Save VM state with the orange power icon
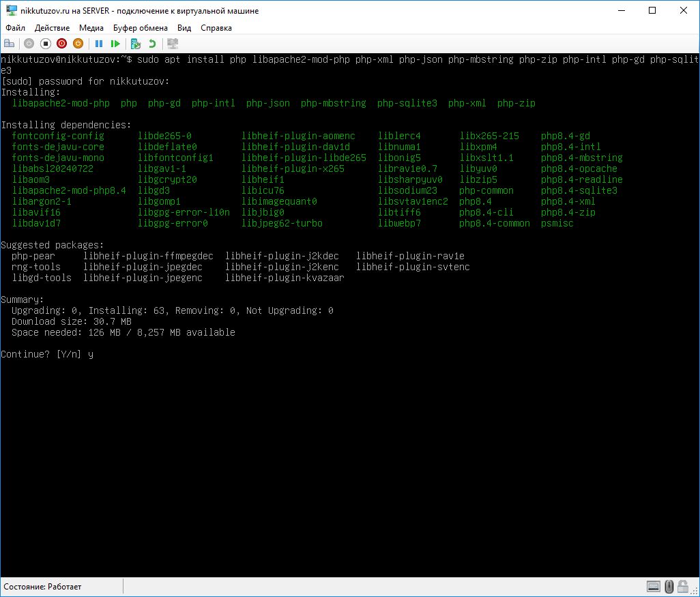The width and height of the screenshot is (700, 597). [78, 44]
